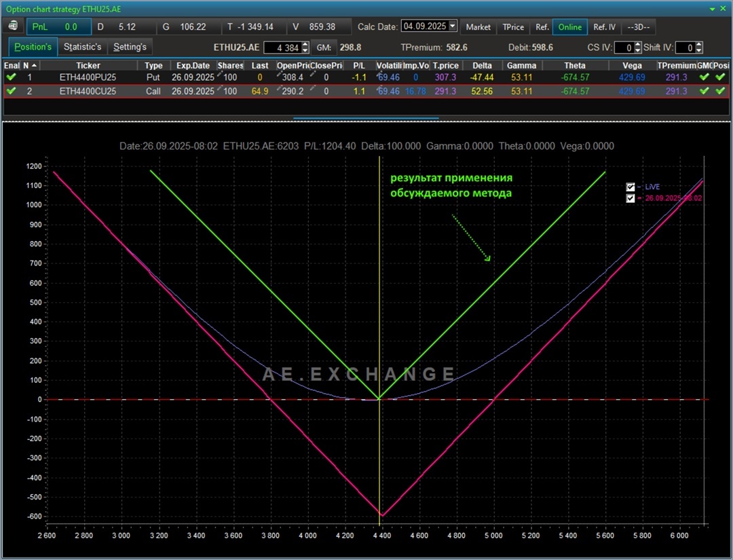The image size is (733, 560).
Task: Click into the CS IV input field
Action: [624, 48]
